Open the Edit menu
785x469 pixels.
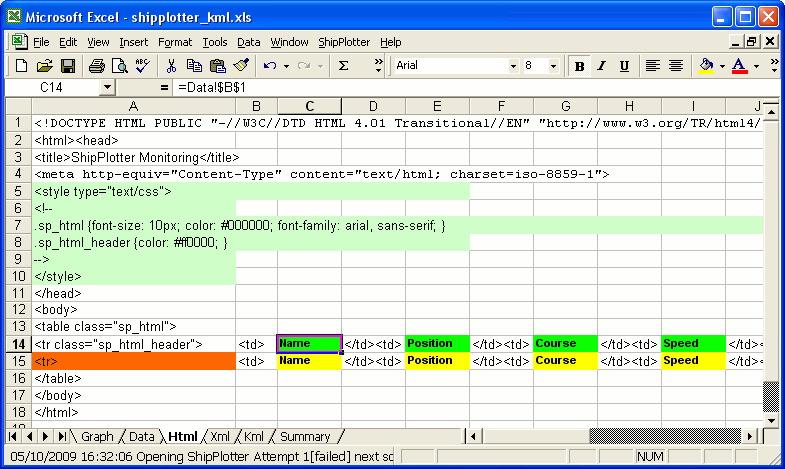(68, 42)
